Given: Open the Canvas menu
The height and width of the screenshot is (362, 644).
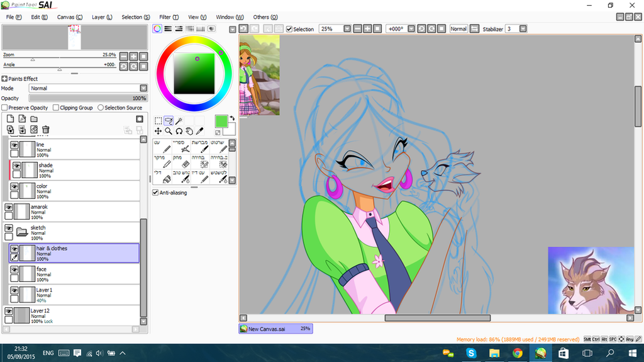Looking at the screenshot, I should click(x=69, y=17).
